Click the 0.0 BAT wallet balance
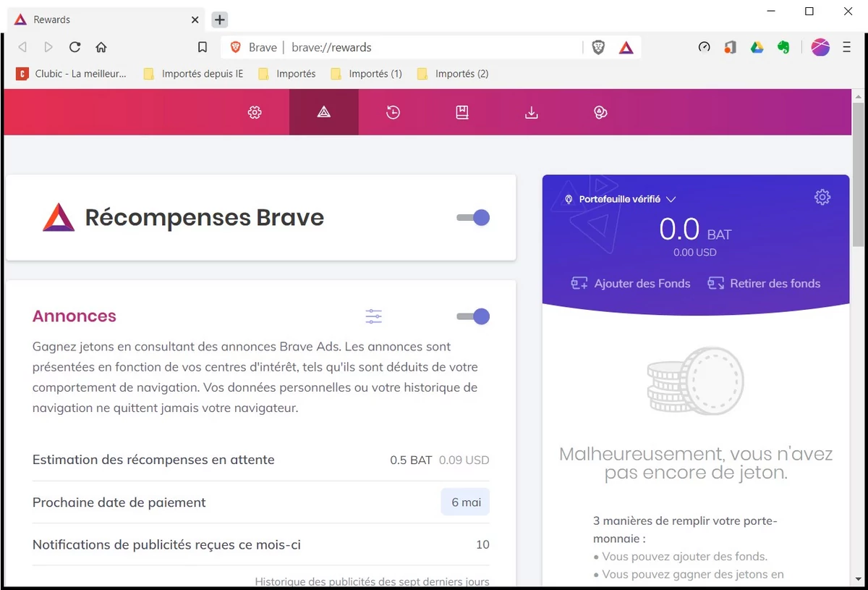The image size is (868, 590). point(695,230)
